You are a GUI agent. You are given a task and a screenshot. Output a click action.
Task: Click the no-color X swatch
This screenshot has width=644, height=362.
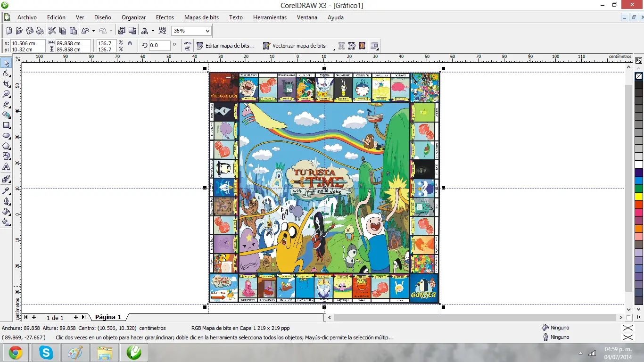point(639,76)
